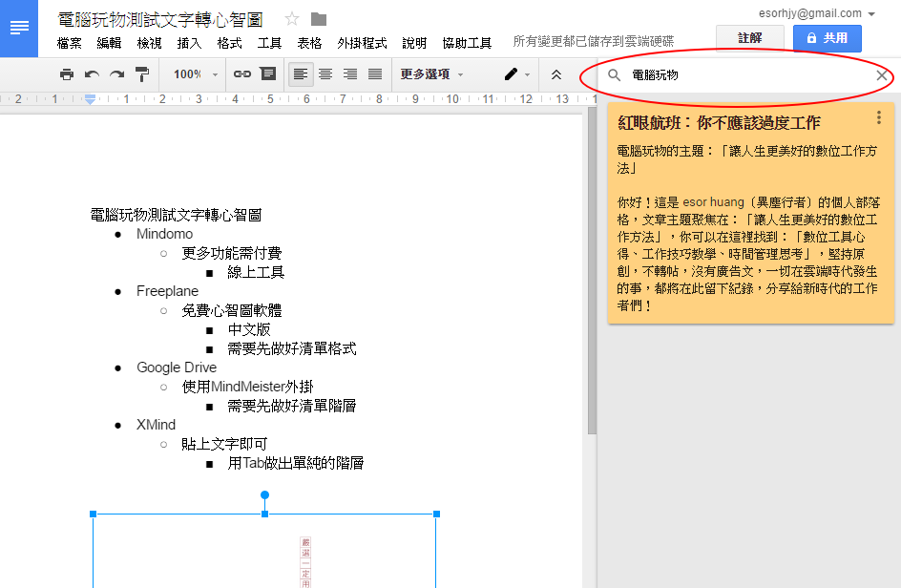Click 用Tab做出單純的階層 list item
The height and width of the screenshot is (588, 901).
(x=295, y=463)
